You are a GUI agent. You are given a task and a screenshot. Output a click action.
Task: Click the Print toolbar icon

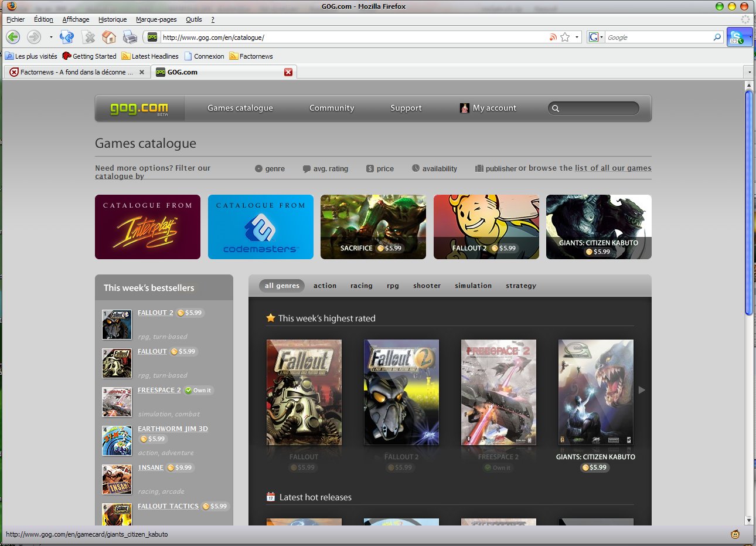point(130,37)
